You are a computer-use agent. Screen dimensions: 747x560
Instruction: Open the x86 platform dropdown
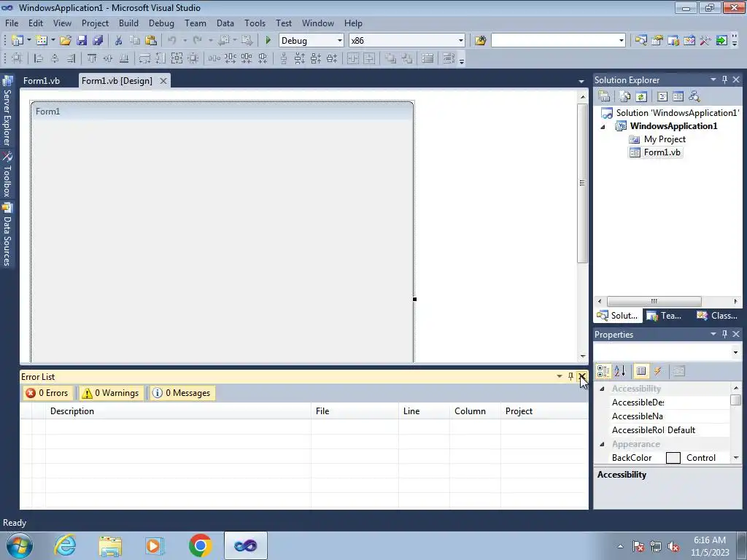click(461, 41)
